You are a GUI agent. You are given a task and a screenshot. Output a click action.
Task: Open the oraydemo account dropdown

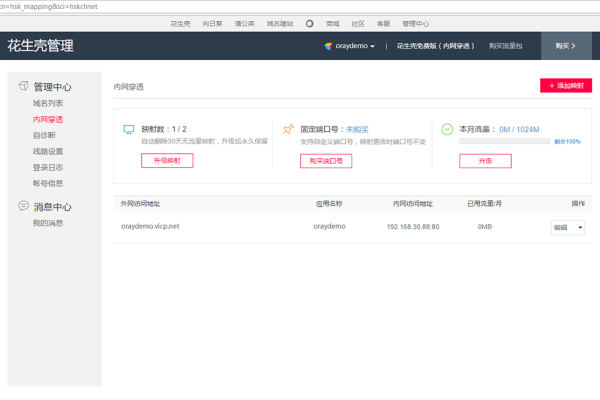coord(352,46)
